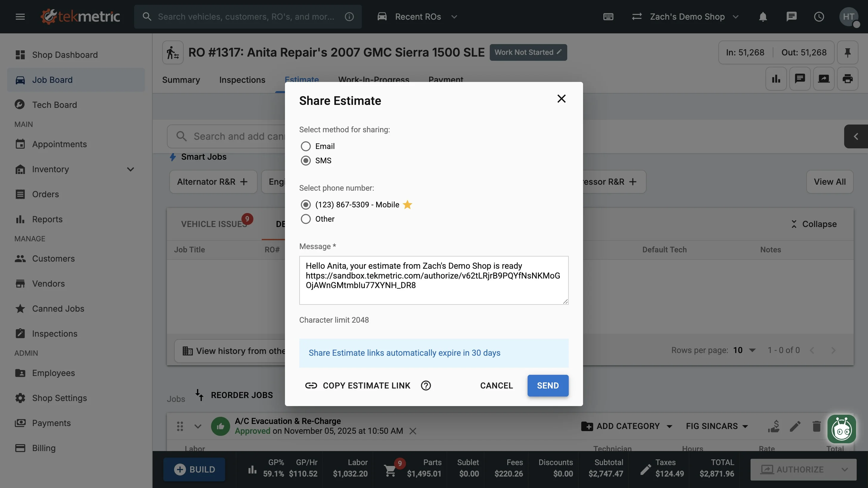Click the Send button

click(548, 385)
